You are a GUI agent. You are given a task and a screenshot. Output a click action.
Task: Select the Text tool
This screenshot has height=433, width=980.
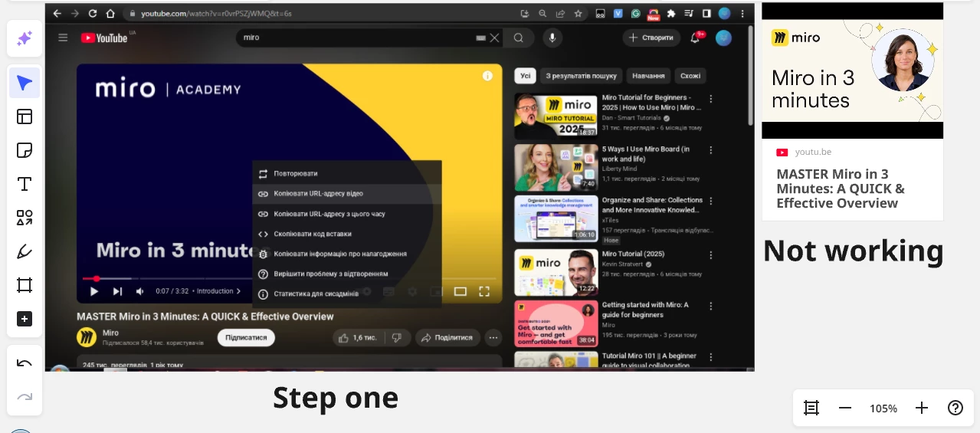pyautogui.click(x=25, y=184)
